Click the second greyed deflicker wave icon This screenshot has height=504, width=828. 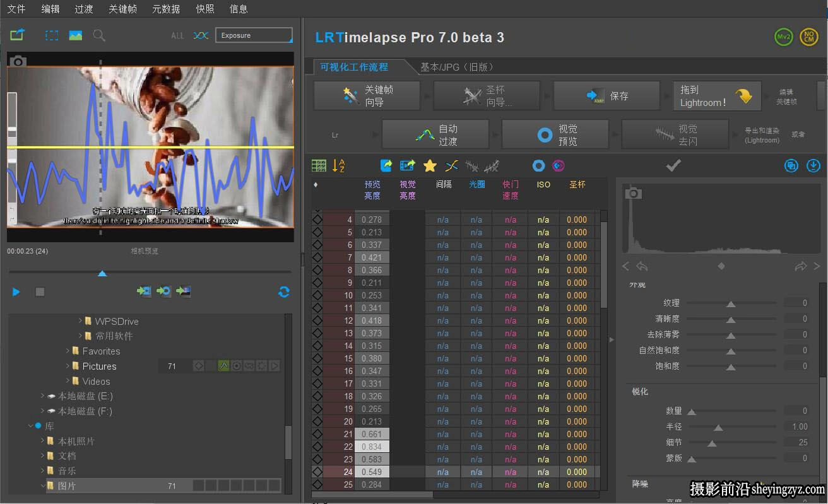coord(492,166)
